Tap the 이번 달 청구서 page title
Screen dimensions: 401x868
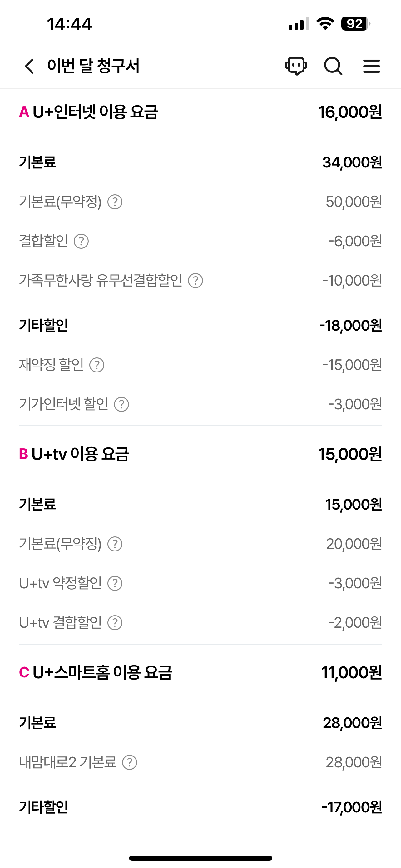(93, 66)
